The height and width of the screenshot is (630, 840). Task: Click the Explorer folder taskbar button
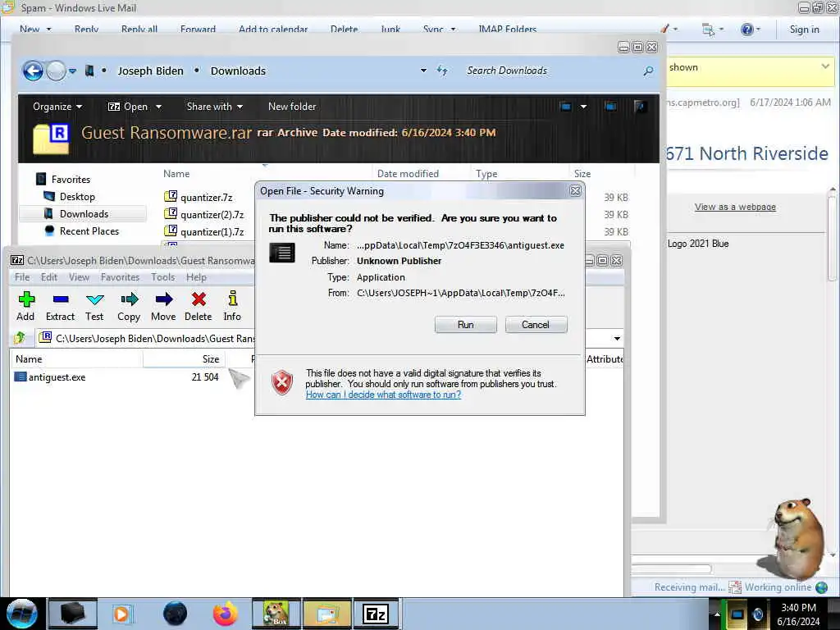click(326, 614)
